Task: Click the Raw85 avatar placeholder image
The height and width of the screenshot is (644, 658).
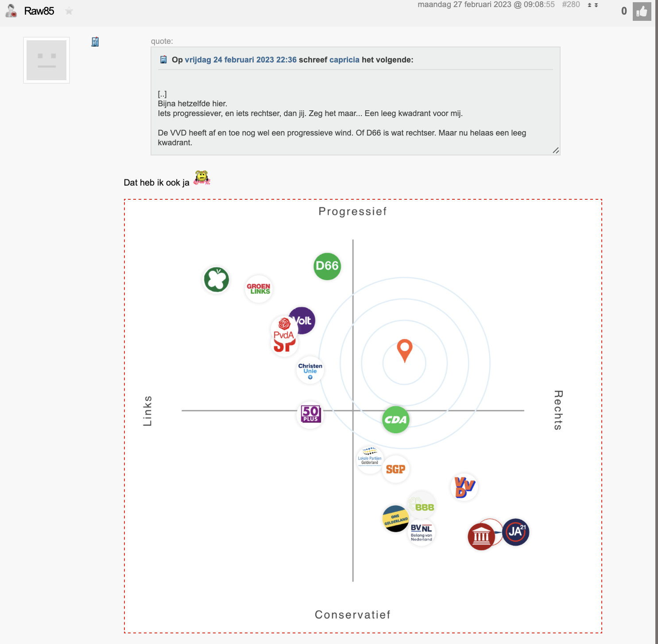Action: pos(46,60)
